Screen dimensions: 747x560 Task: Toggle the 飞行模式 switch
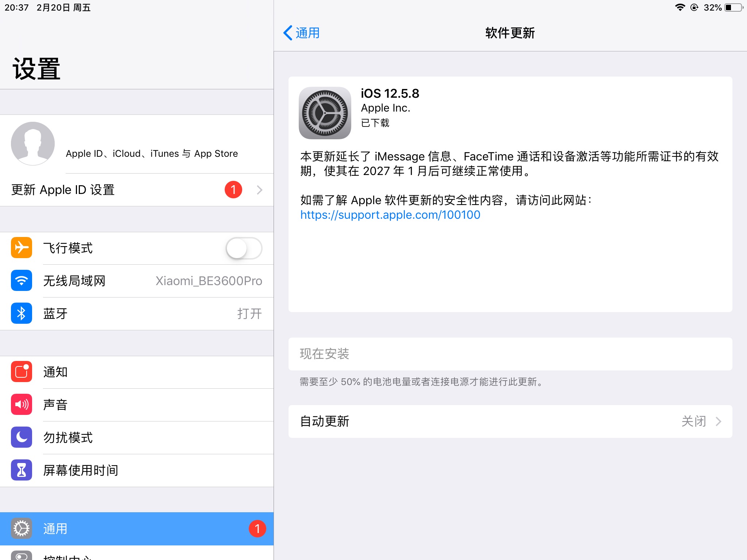coord(244,249)
